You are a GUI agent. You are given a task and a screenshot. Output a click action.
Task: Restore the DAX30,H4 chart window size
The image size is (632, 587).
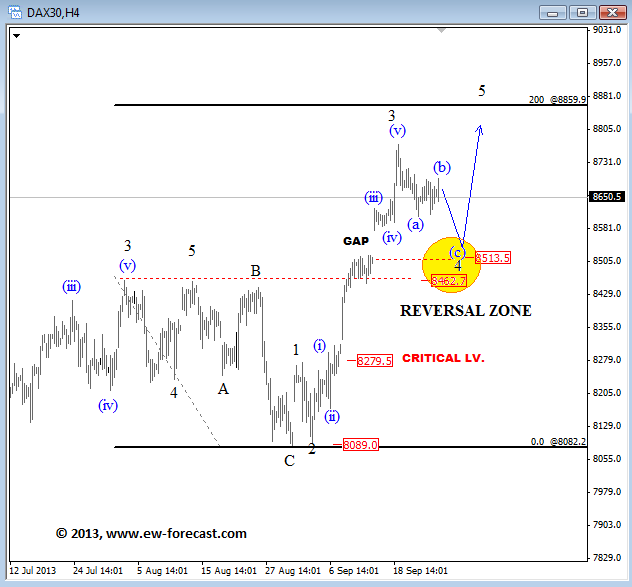tap(582, 13)
